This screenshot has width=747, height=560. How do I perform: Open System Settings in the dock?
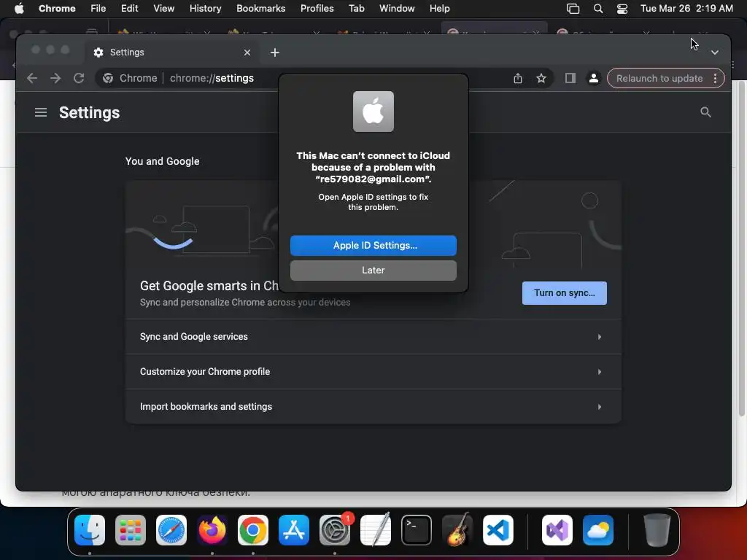(x=335, y=530)
